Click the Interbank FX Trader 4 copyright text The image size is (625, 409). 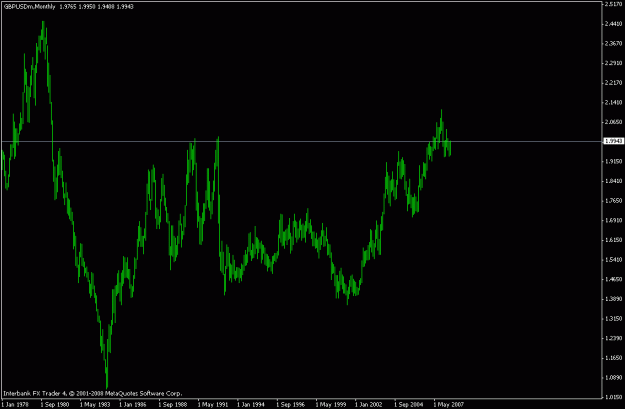(x=92, y=393)
